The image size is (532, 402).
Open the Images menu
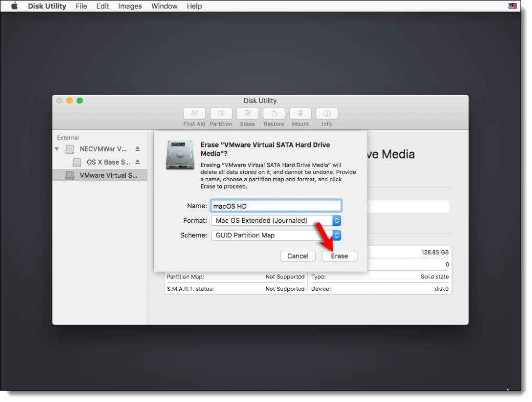(130, 6)
